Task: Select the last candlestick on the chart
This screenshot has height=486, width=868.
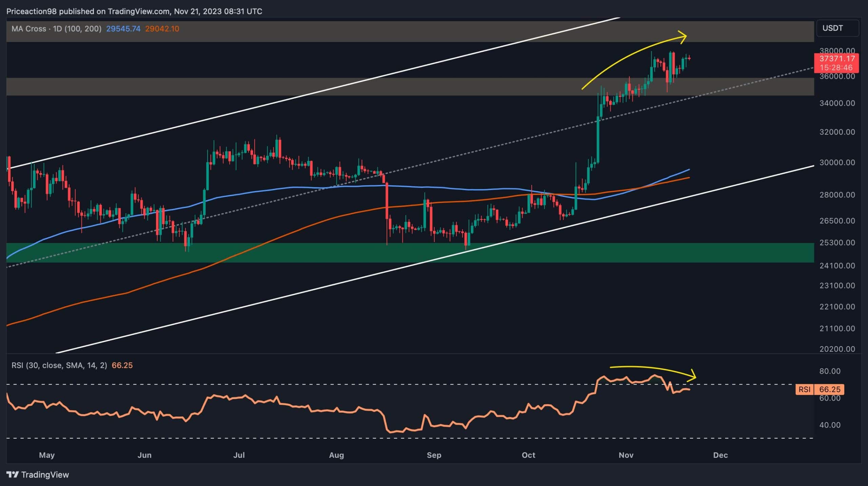Action: (x=689, y=58)
